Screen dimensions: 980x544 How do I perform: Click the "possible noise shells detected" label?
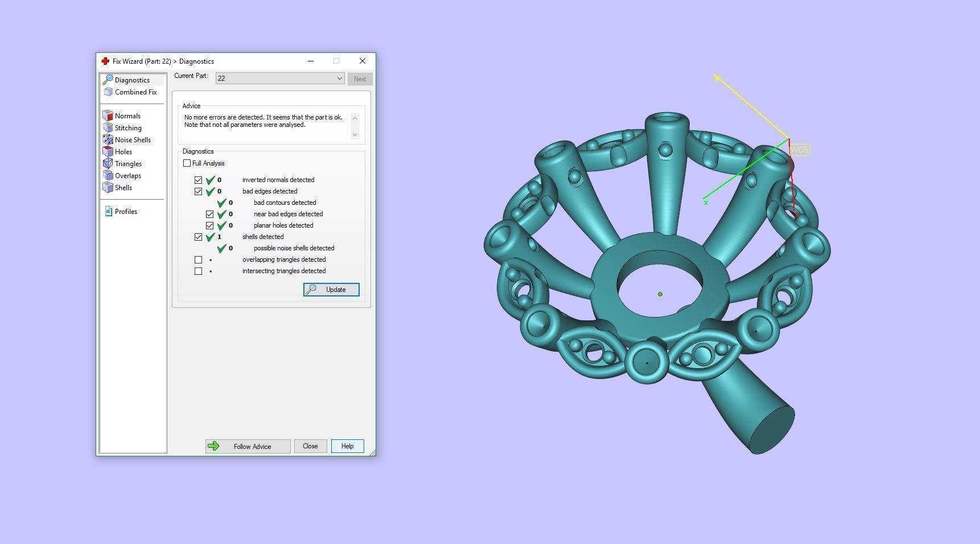(x=294, y=248)
